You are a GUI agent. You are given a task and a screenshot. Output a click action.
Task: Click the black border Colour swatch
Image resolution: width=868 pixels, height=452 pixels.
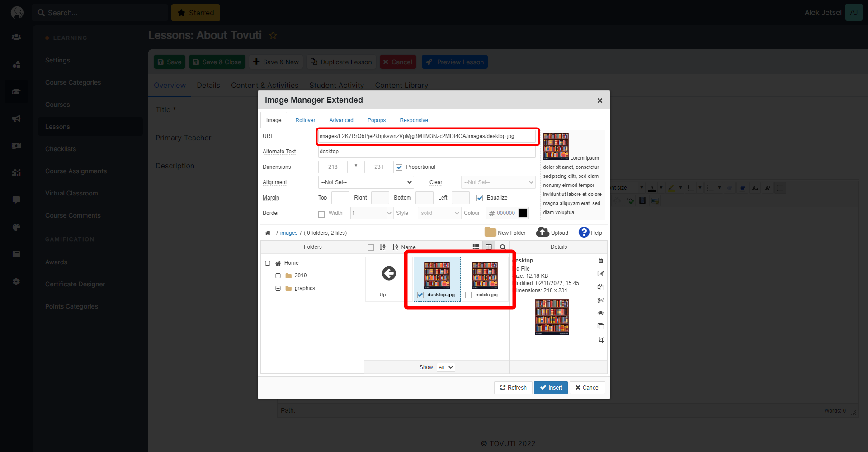pos(523,213)
